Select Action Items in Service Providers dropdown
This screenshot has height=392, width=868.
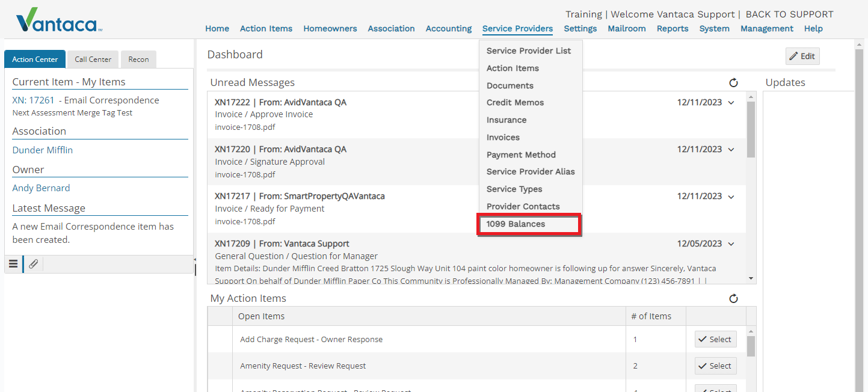click(512, 69)
